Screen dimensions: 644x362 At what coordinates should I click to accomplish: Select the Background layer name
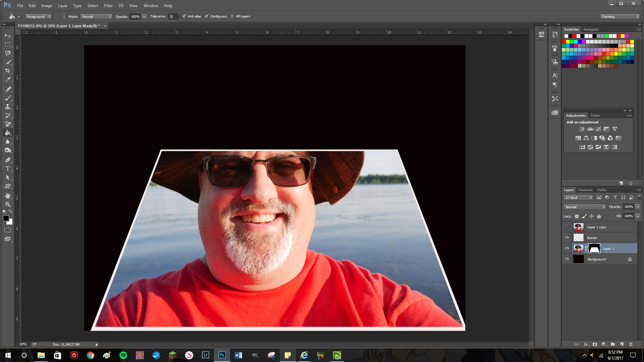[596, 259]
